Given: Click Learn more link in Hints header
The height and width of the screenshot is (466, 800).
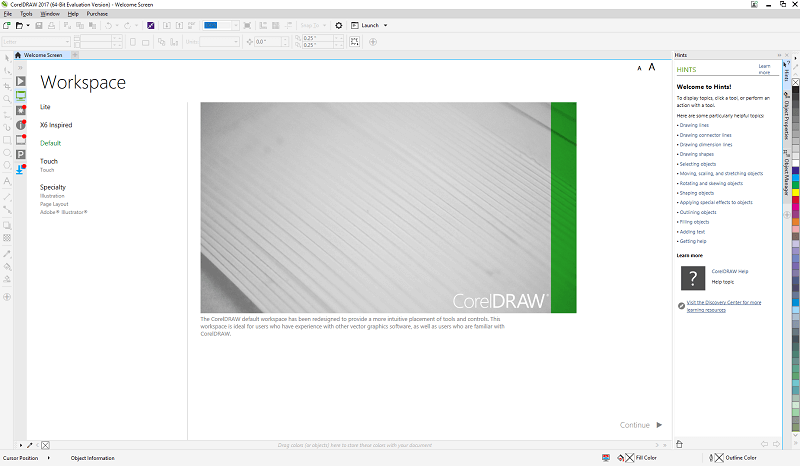Looking at the screenshot, I should (764, 69).
